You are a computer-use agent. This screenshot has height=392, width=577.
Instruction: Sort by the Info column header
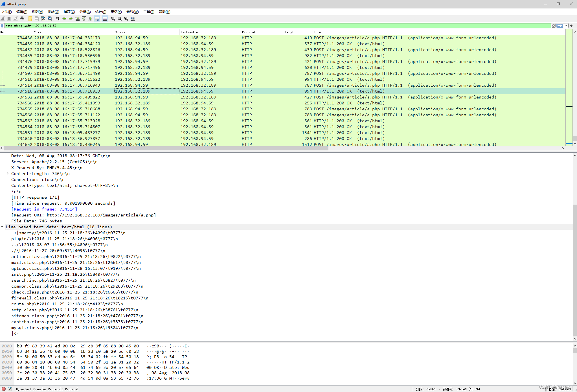click(x=439, y=32)
